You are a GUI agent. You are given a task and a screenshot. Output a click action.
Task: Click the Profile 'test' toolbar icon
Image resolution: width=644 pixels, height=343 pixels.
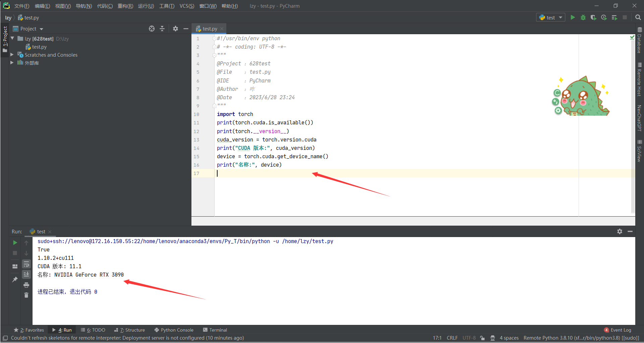(x=604, y=17)
